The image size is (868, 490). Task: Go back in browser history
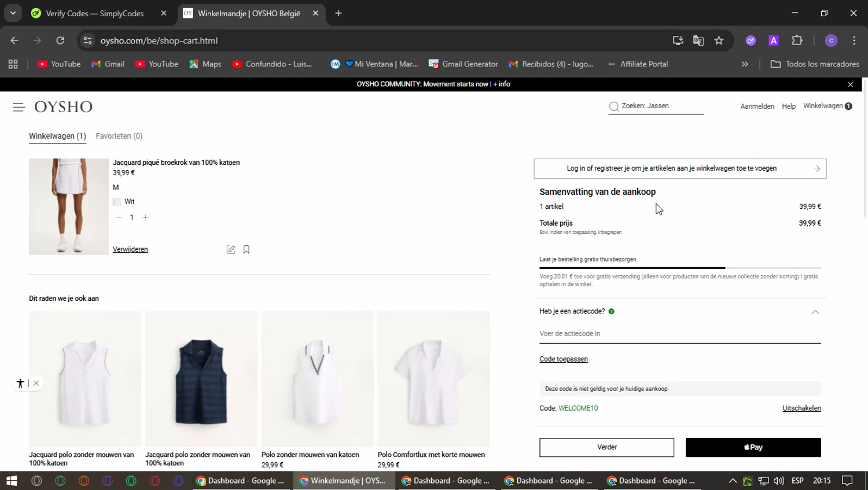[x=14, y=40]
